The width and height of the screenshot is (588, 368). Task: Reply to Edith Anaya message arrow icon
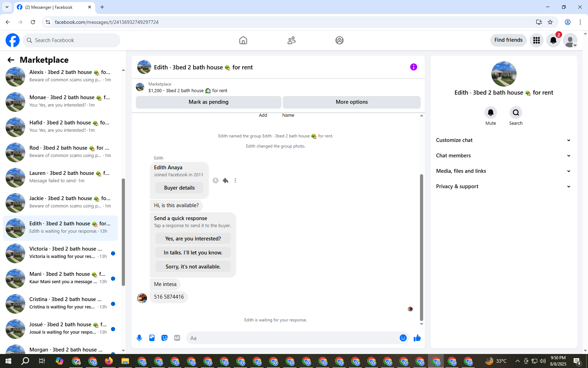tap(225, 180)
